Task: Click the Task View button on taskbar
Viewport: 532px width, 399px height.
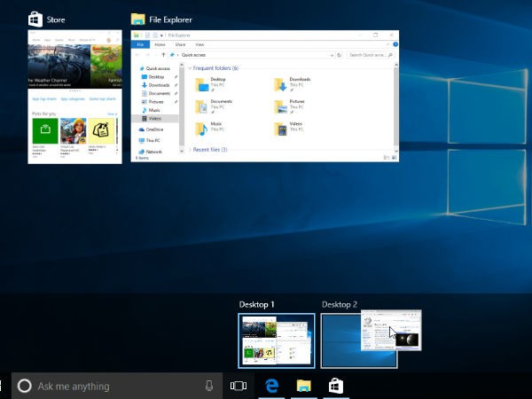Action: coord(238,386)
